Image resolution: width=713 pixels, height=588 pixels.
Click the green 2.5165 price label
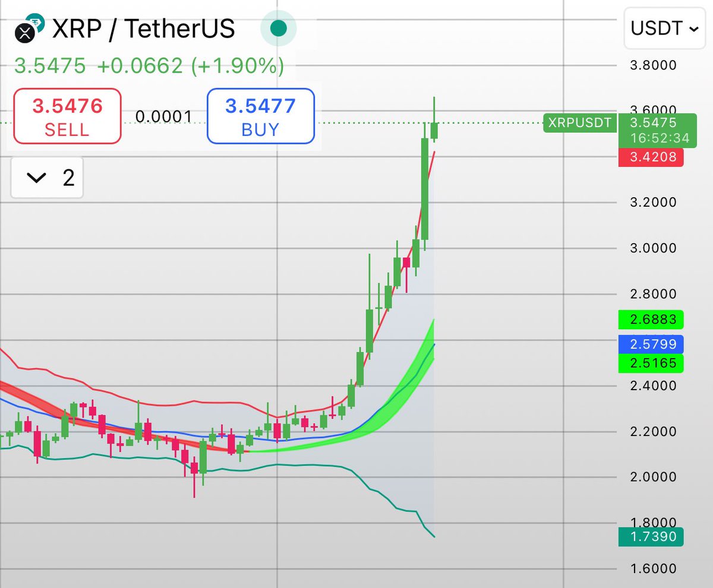(651, 363)
